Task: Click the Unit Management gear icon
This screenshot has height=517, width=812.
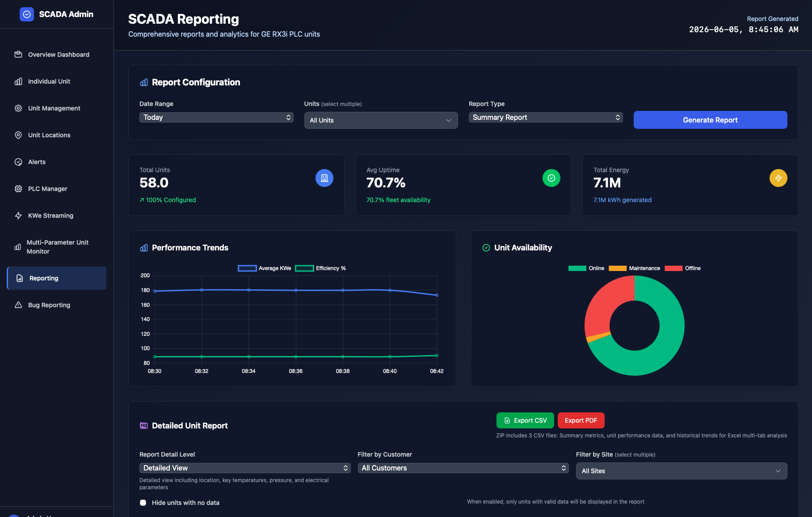Action: tap(18, 108)
